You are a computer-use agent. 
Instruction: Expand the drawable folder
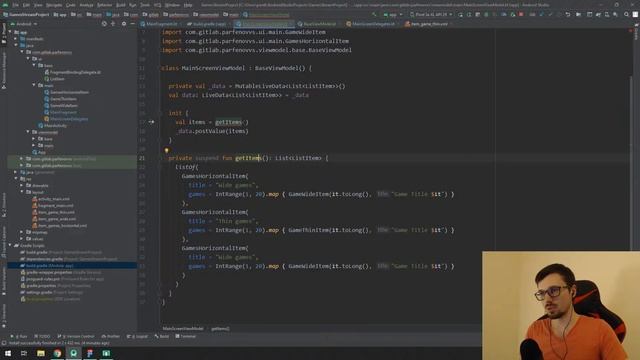pyautogui.click(x=22, y=186)
